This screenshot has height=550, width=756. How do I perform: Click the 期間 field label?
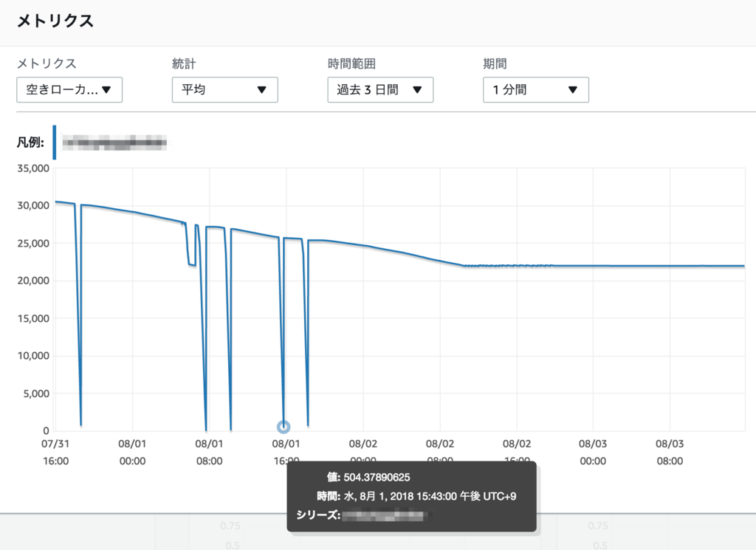coord(495,63)
